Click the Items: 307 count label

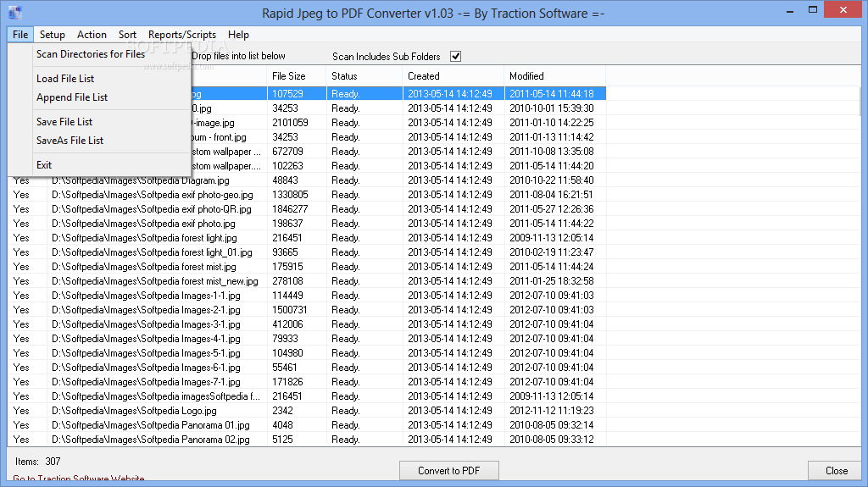coord(37,462)
